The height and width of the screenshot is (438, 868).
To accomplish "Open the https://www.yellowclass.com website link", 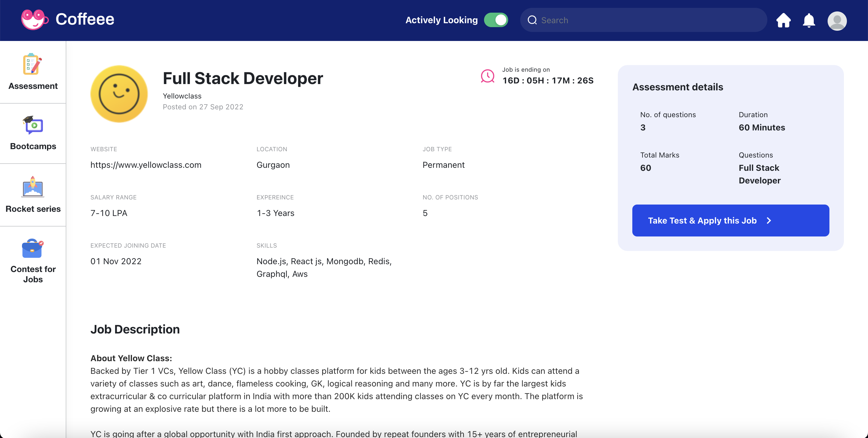I will (146, 165).
